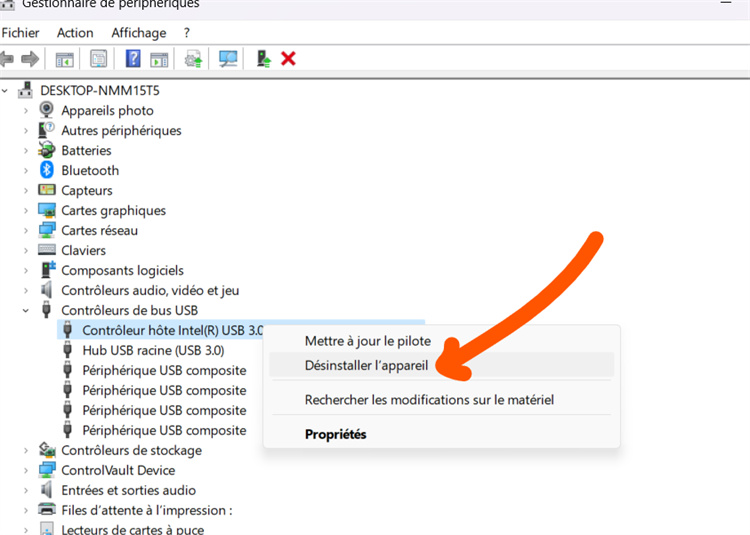Open the Action menu

point(75,33)
